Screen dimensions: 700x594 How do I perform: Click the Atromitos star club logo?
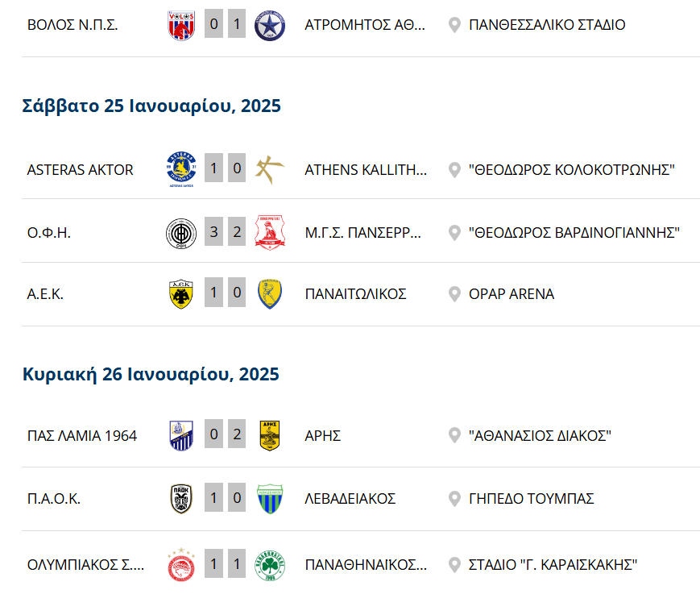270,26
